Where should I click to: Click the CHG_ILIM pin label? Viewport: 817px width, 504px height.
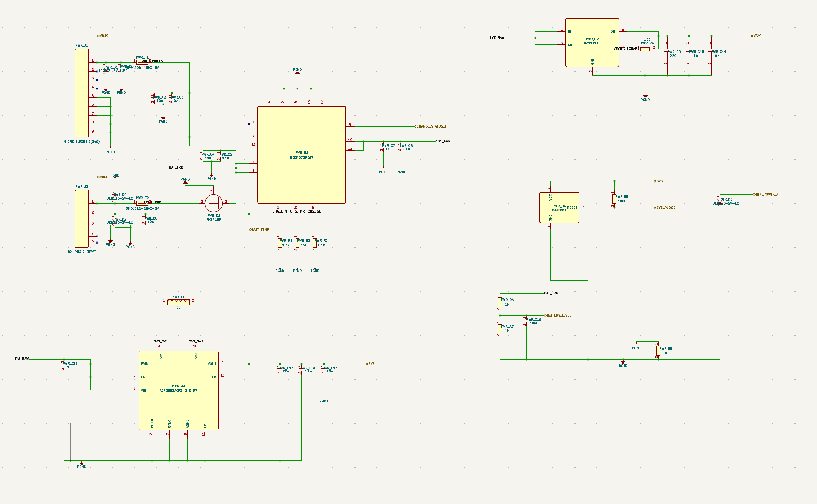(x=280, y=211)
